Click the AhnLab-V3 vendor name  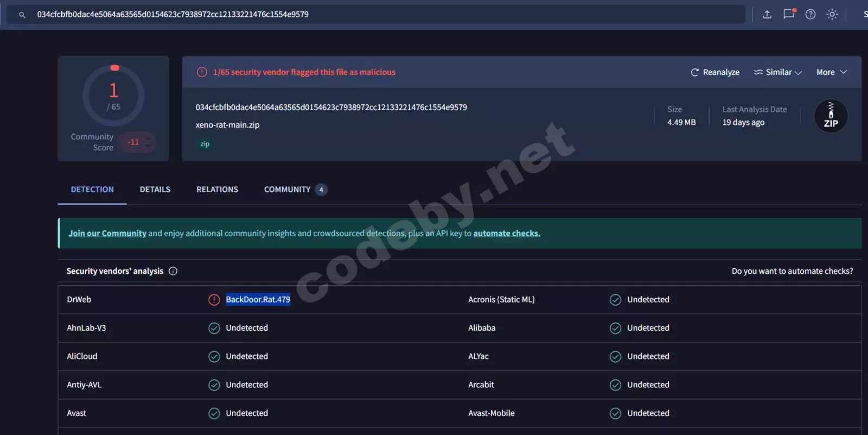pyautogui.click(x=86, y=328)
